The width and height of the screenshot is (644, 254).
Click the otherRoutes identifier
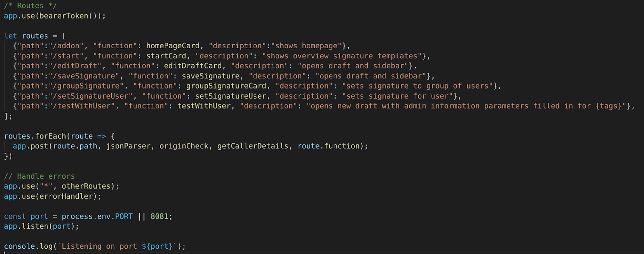tap(86, 186)
